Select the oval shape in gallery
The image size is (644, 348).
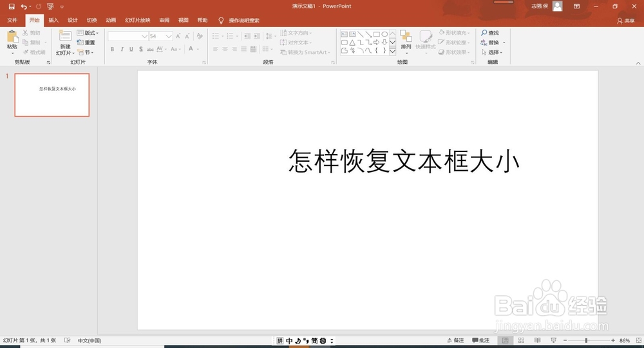pos(384,34)
